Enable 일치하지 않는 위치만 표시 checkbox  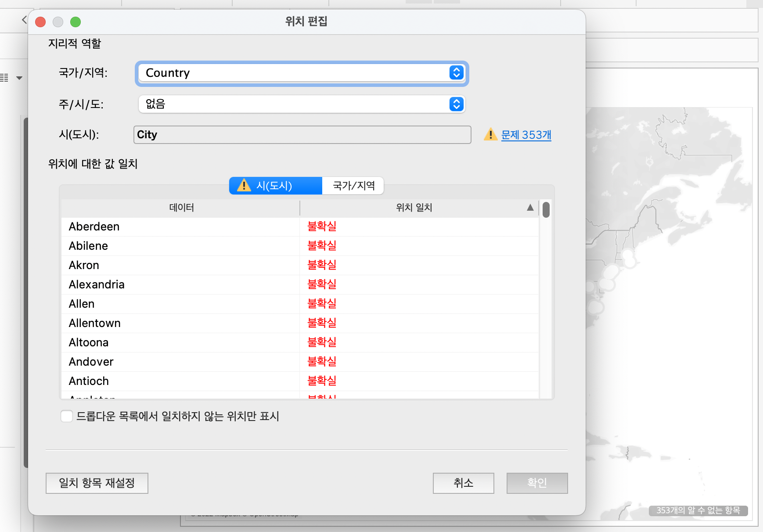coord(67,416)
